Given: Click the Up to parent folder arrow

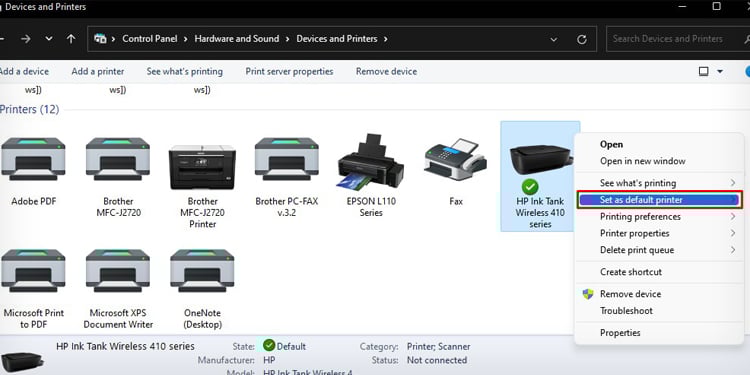Looking at the screenshot, I should coord(71,39).
